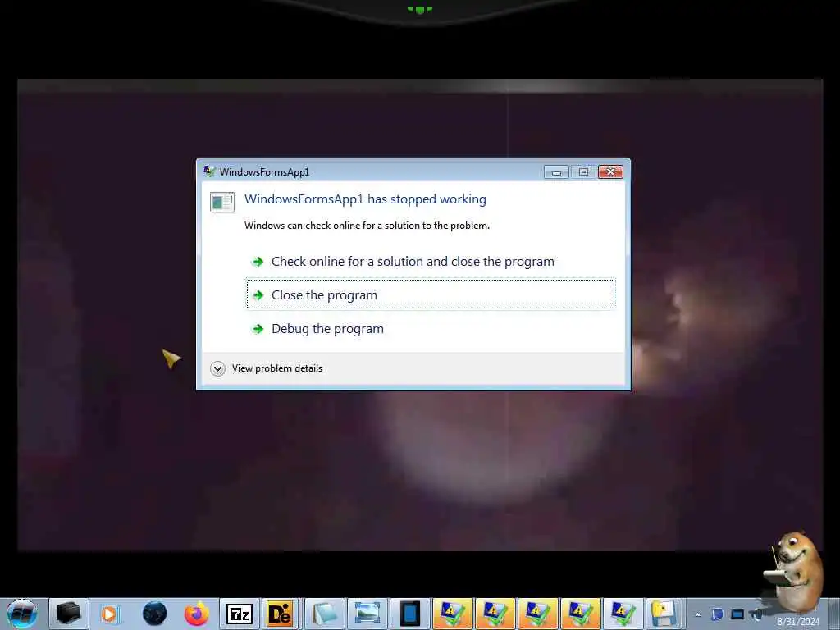This screenshot has height=630, width=840.
Task: Show hidden system tray icons
Action: pos(697,614)
